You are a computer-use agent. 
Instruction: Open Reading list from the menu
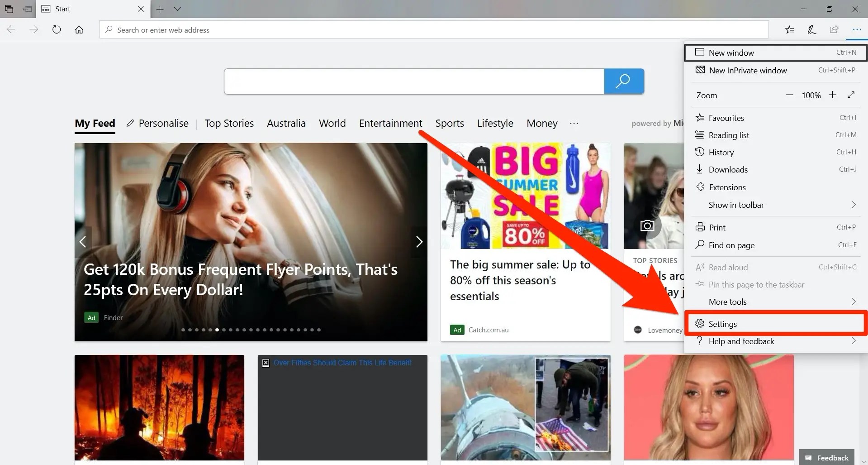[776, 135]
